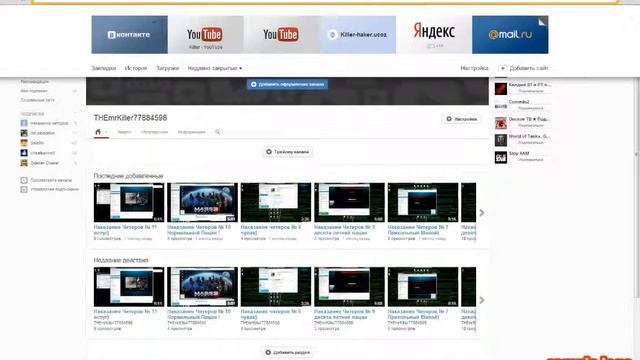Select the channel Home tab icon
The height and width of the screenshot is (360, 640).
[x=98, y=132]
